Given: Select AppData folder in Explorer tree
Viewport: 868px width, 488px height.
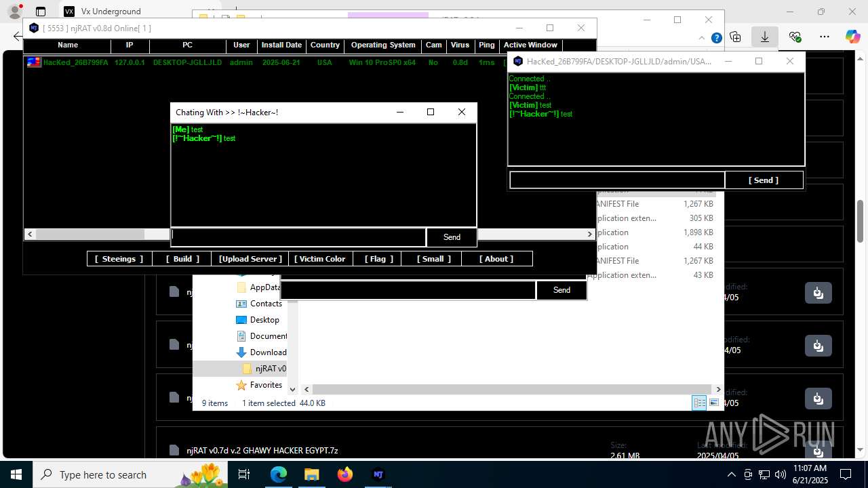Looking at the screenshot, I should pyautogui.click(x=265, y=287).
